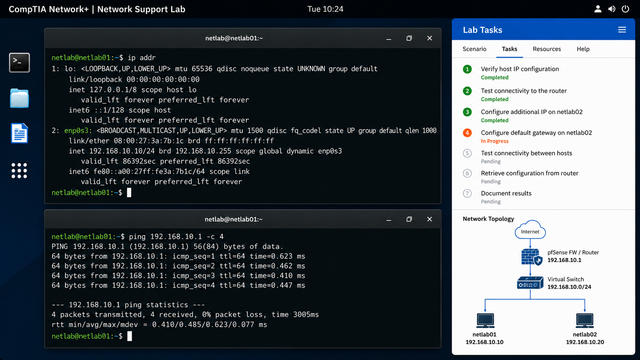Click the top terminal's title netlab@netlab01:~
This screenshot has height=360, width=640.
pyautogui.click(x=234, y=38)
